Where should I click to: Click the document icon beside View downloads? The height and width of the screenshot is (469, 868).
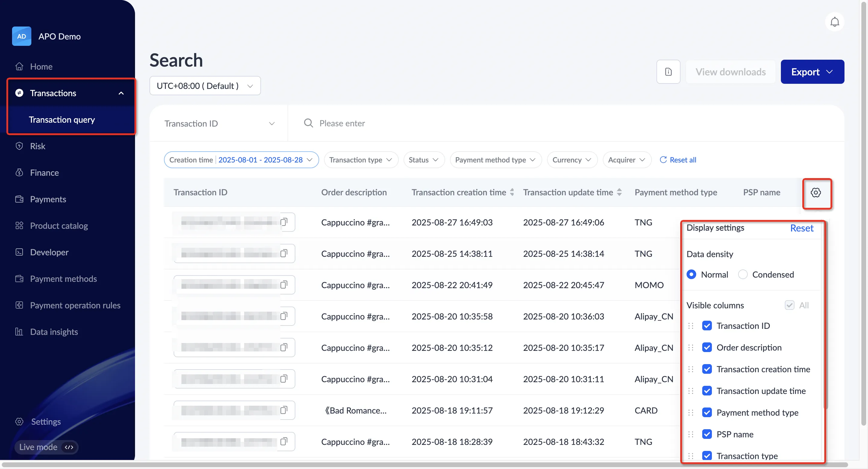tap(668, 72)
